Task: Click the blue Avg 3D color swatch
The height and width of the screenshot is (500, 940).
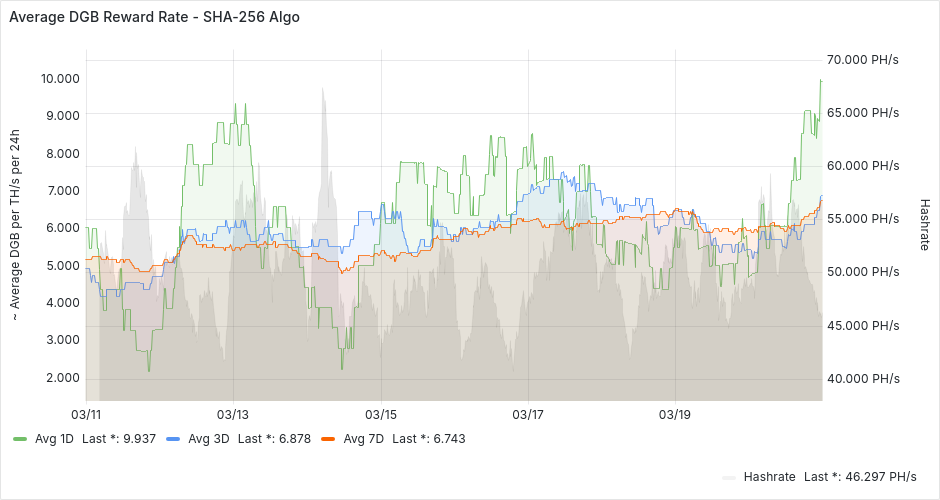Action: pos(173,439)
